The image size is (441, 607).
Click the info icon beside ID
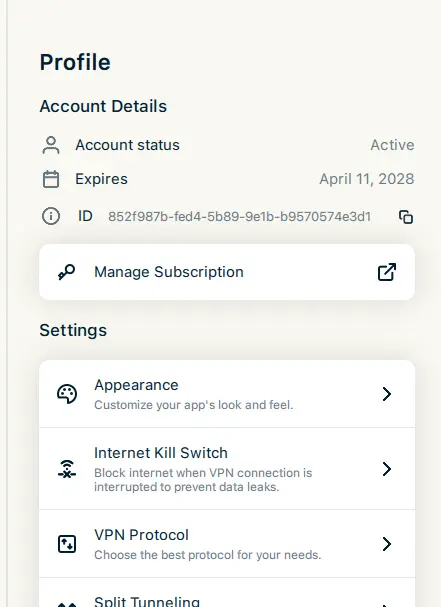tap(51, 216)
